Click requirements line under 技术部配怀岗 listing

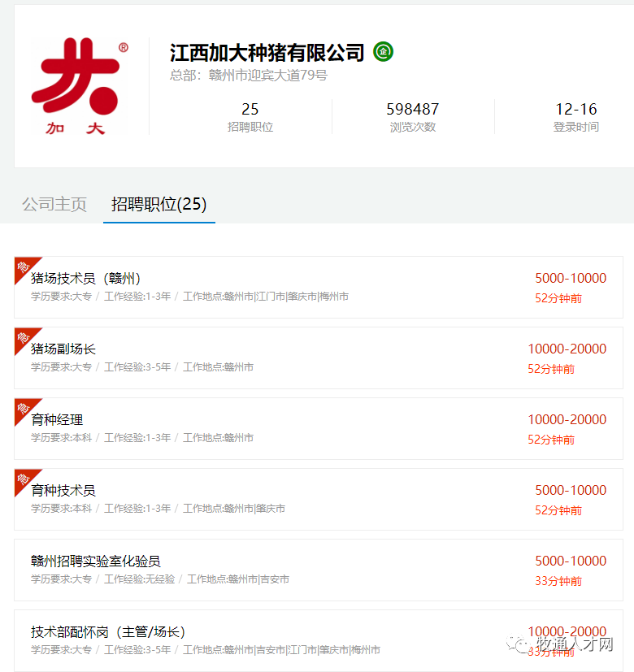click(x=206, y=650)
